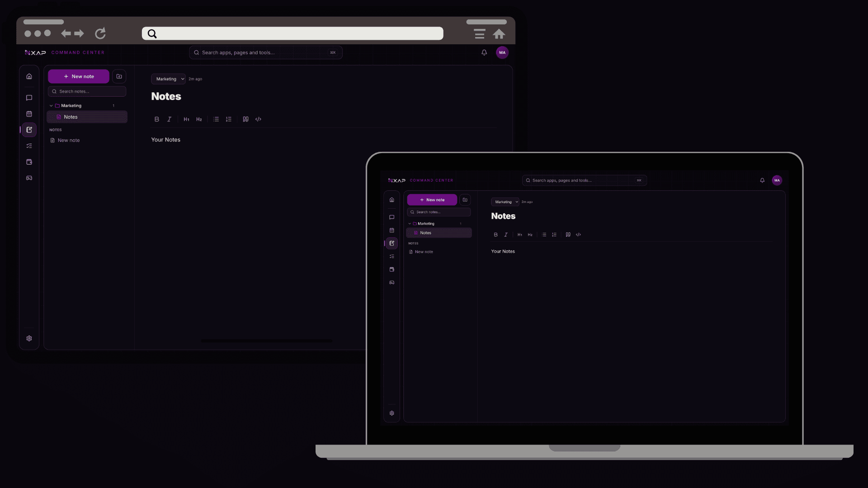Open Home icon in browser window sidebar

(29, 76)
